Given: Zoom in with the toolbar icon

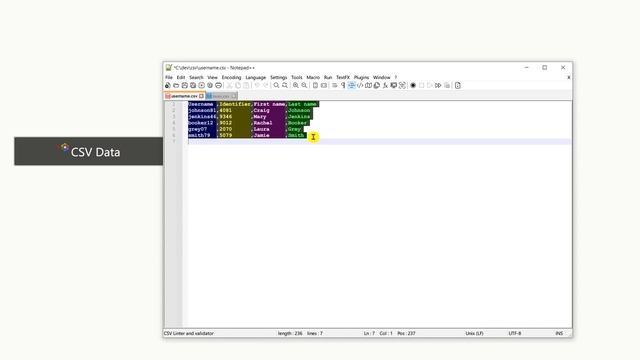Looking at the screenshot, I should tap(296, 85).
